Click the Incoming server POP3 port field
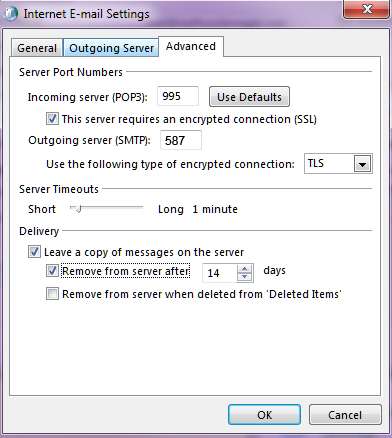Screen dimensions: 392x438 178,96
